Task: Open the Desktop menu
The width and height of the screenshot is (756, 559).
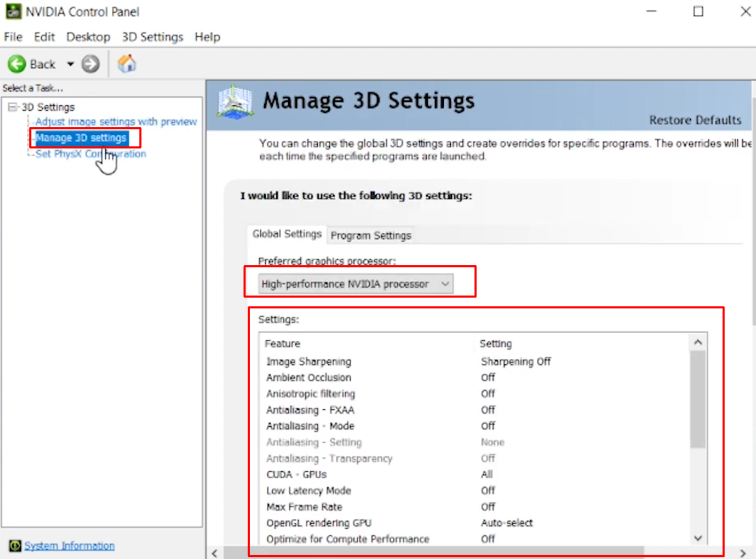Action: click(x=88, y=37)
